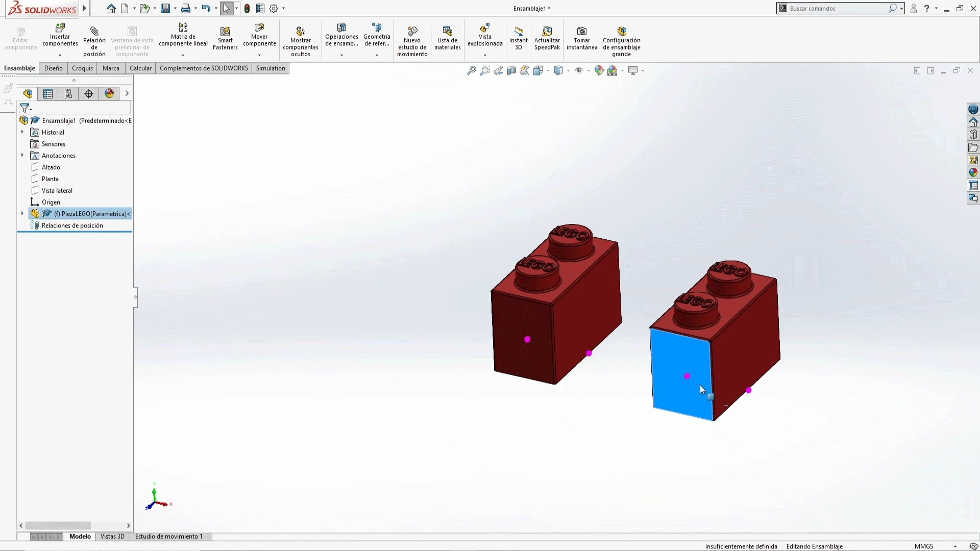
Task: Click Actualizar SpeedPak
Action: (547, 38)
